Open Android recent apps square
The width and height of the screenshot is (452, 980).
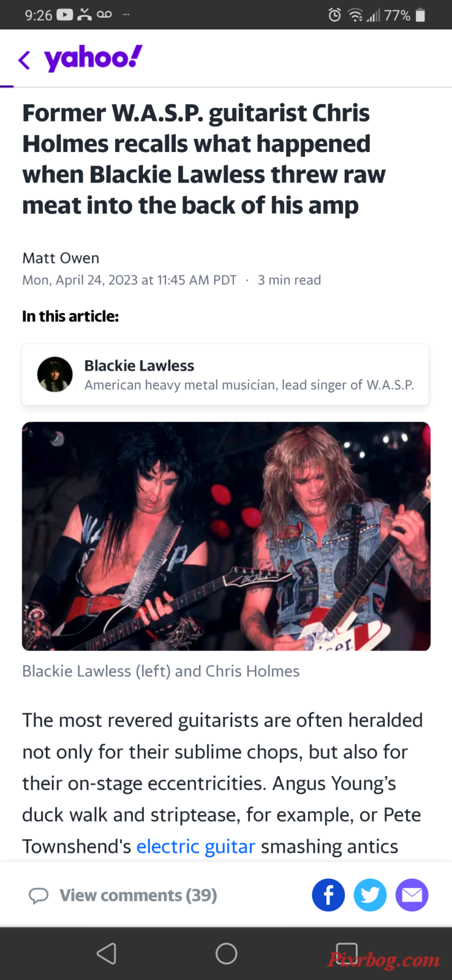coord(347,953)
